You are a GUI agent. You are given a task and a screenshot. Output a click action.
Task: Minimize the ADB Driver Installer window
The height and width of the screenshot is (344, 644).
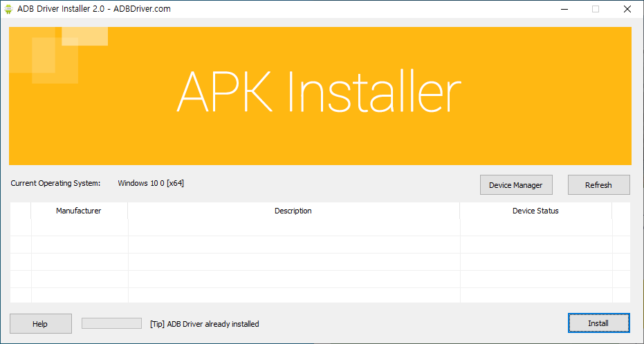tap(564, 9)
